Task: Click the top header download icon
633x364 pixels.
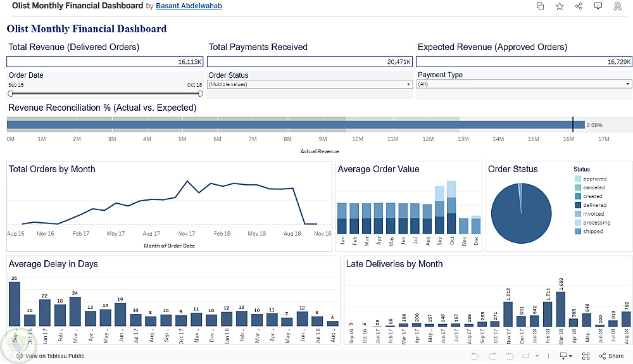Action: (598, 6)
